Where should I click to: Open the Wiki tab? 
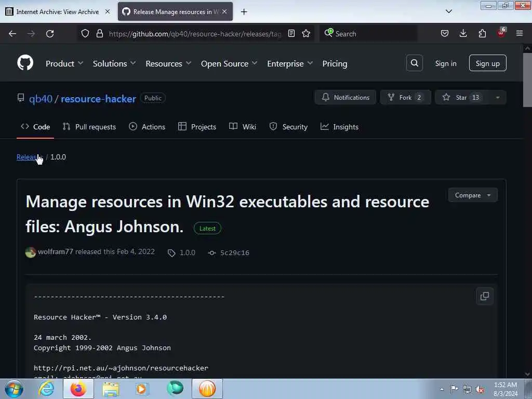coord(242,127)
